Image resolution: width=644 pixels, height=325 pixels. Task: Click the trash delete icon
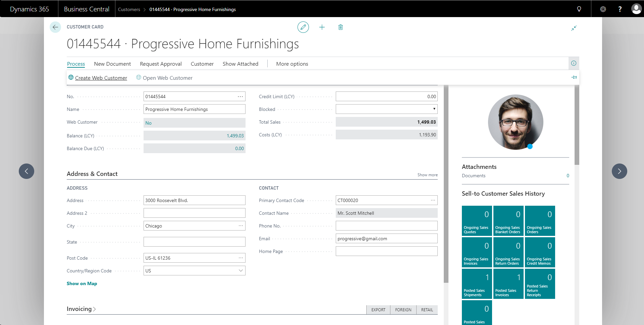(340, 27)
